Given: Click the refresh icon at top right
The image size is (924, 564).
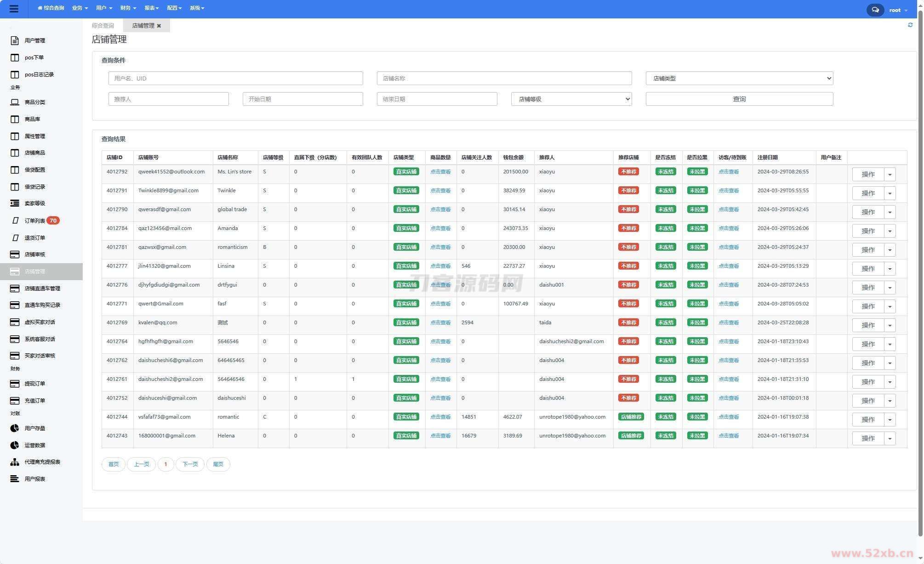Looking at the screenshot, I should 910,25.
